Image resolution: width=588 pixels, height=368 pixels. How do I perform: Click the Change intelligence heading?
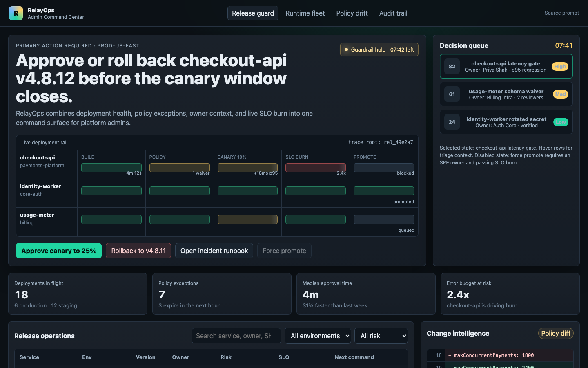click(x=458, y=333)
